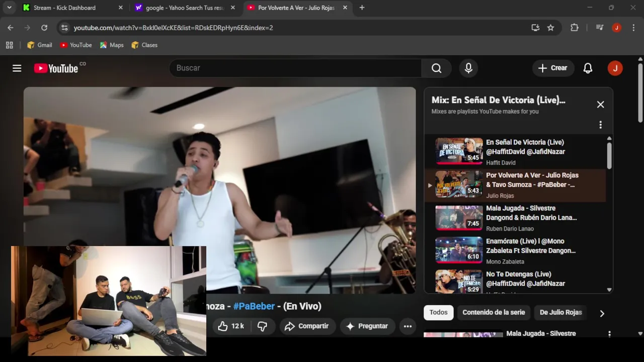Viewport: 644px width, 362px height.
Task: Show more chips with right chevron
Action: (602, 313)
